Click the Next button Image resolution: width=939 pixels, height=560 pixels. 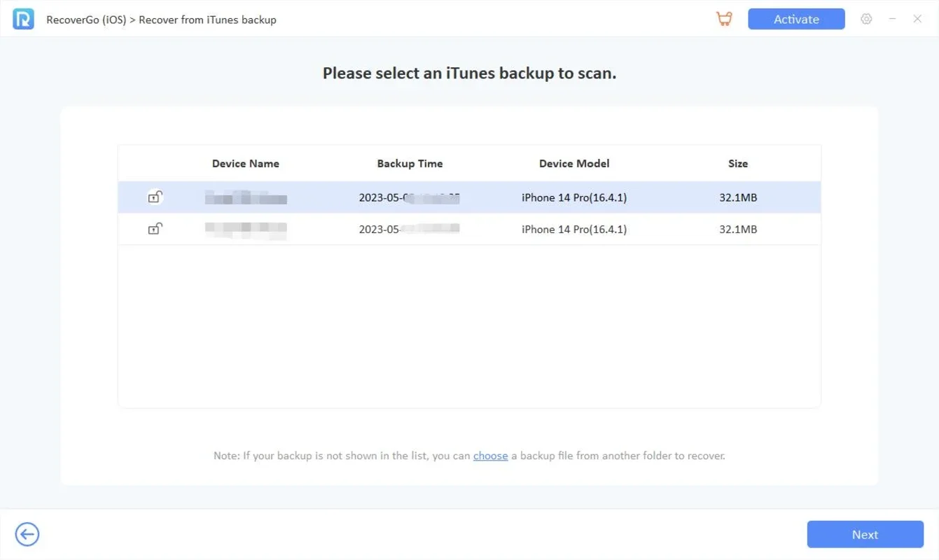tap(865, 534)
